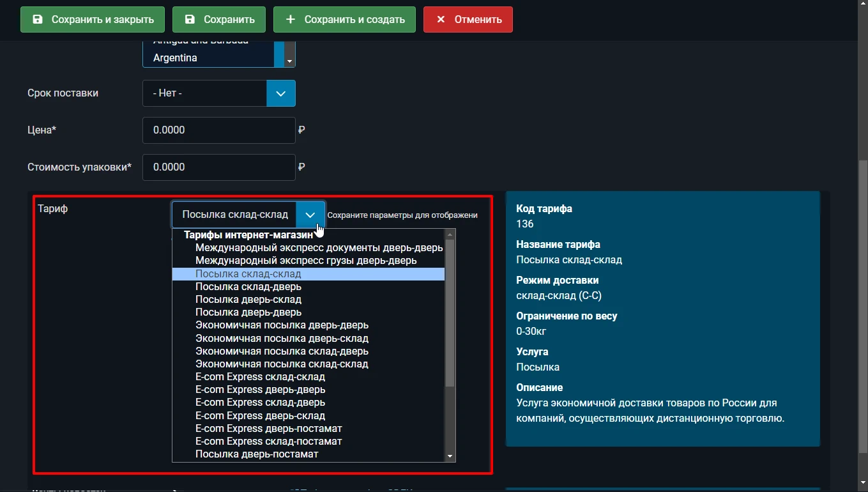Screen dimensions: 868x492
Task: Click the Сохранить button
Action: (x=219, y=19)
